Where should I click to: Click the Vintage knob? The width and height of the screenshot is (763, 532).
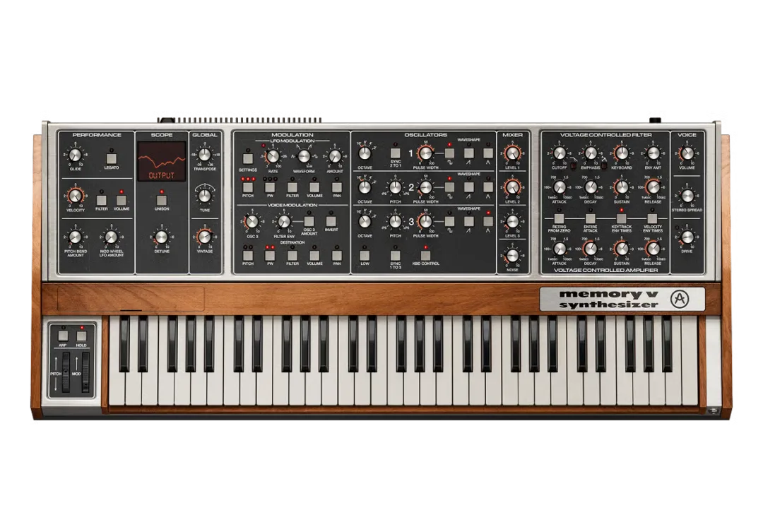point(204,237)
